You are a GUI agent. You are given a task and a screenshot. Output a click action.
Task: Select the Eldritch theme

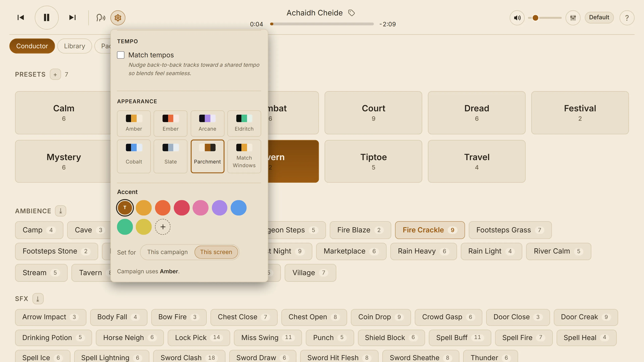244,123
